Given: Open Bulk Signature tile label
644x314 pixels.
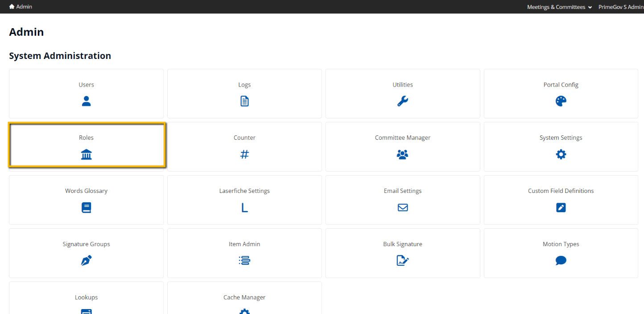Looking at the screenshot, I should click(x=403, y=244).
